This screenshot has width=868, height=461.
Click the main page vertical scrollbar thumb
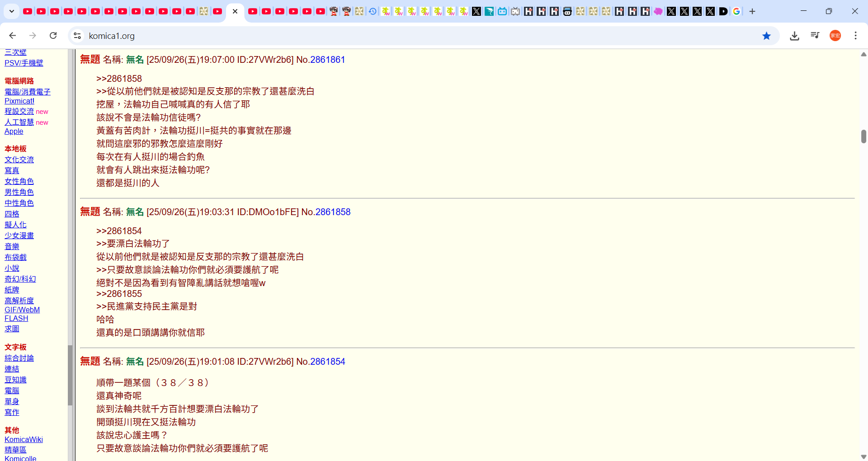863,136
